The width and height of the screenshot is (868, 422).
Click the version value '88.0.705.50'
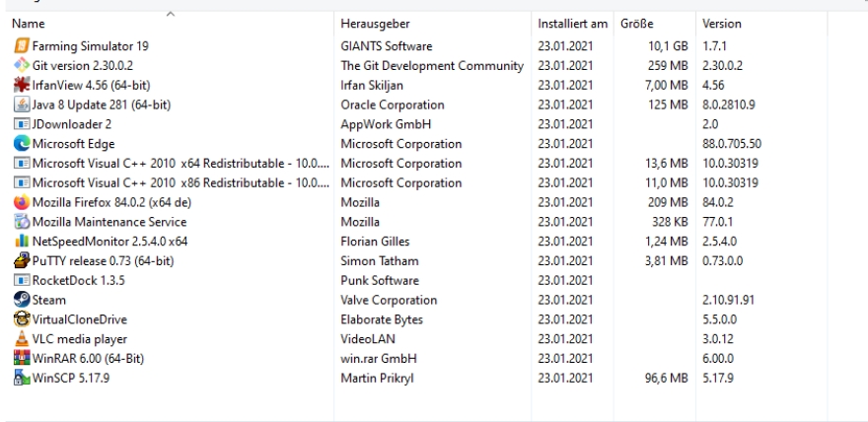pyautogui.click(x=732, y=144)
